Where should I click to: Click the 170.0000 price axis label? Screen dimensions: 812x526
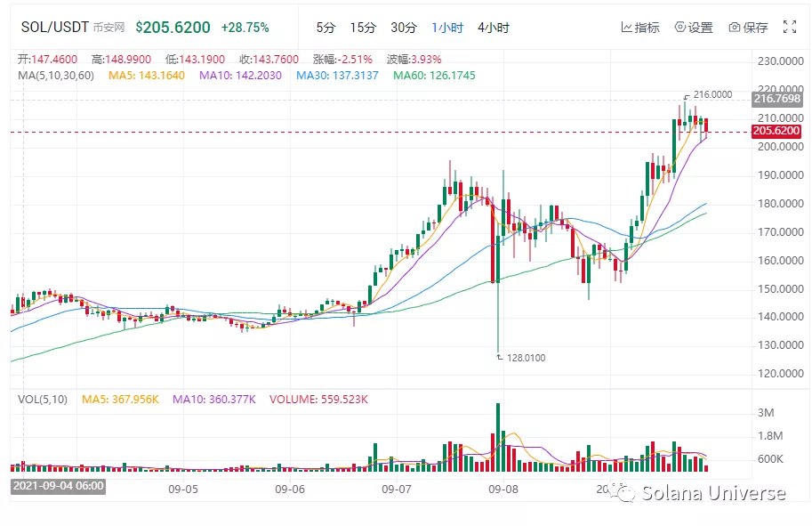tap(780, 232)
